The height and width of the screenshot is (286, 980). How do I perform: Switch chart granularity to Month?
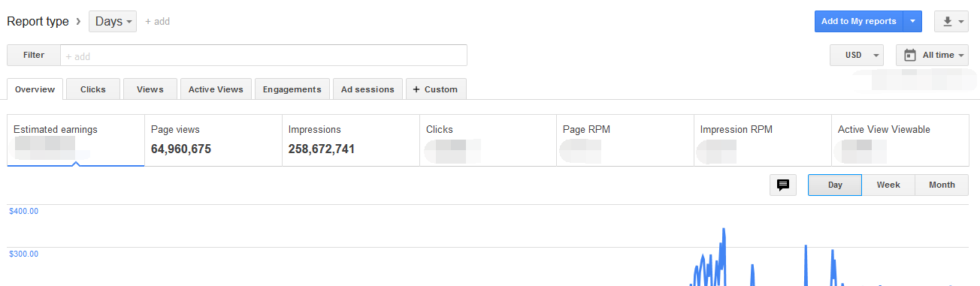pyautogui.click(x=942, y=185)
